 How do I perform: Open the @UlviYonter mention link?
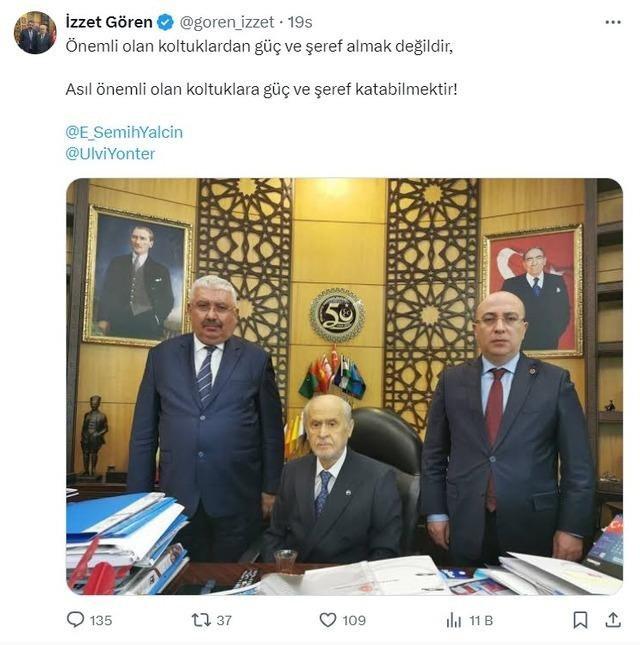point(110,154)
